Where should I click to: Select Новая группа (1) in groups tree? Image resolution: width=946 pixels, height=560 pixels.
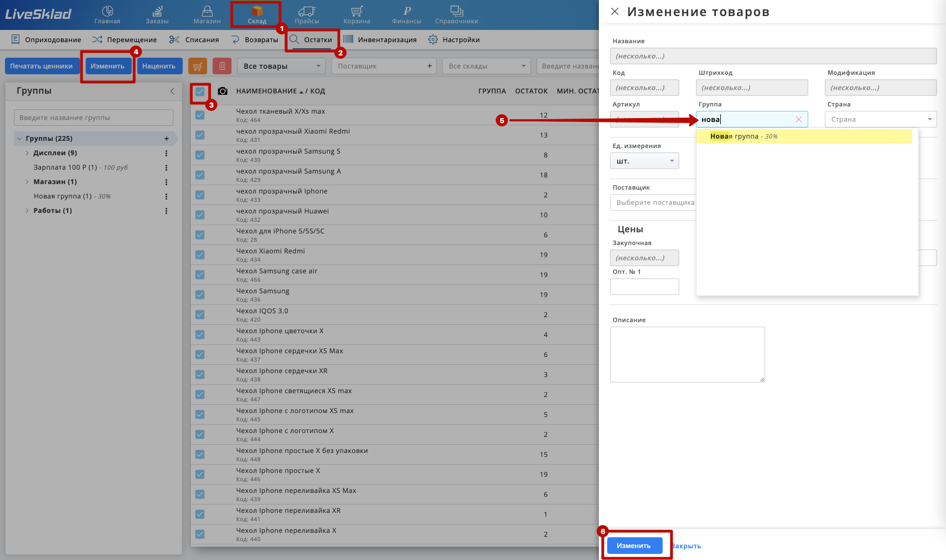(x=72, y=196)
